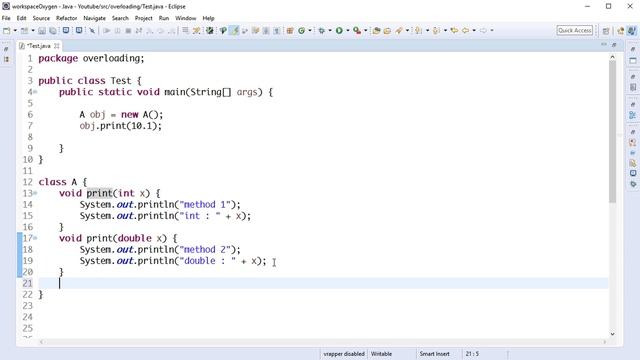Open the Forward history dropdown

492,31
